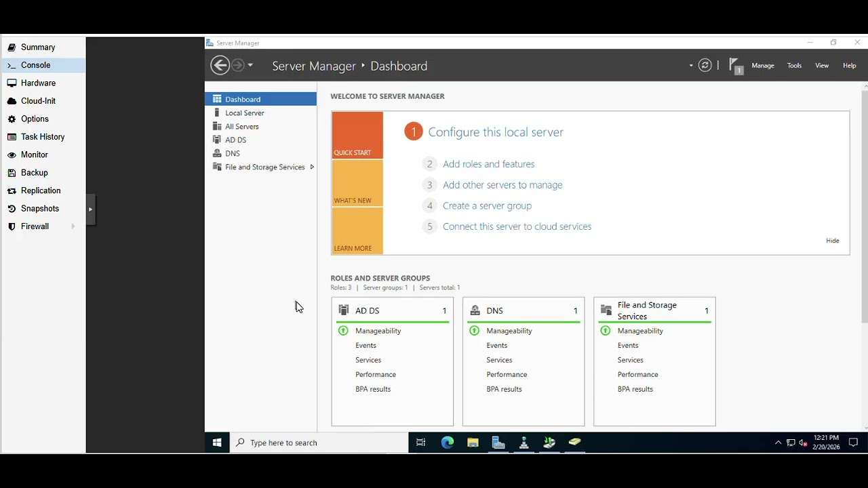Launch Microsoft Edge from the taskbar

tap(447, 443)
